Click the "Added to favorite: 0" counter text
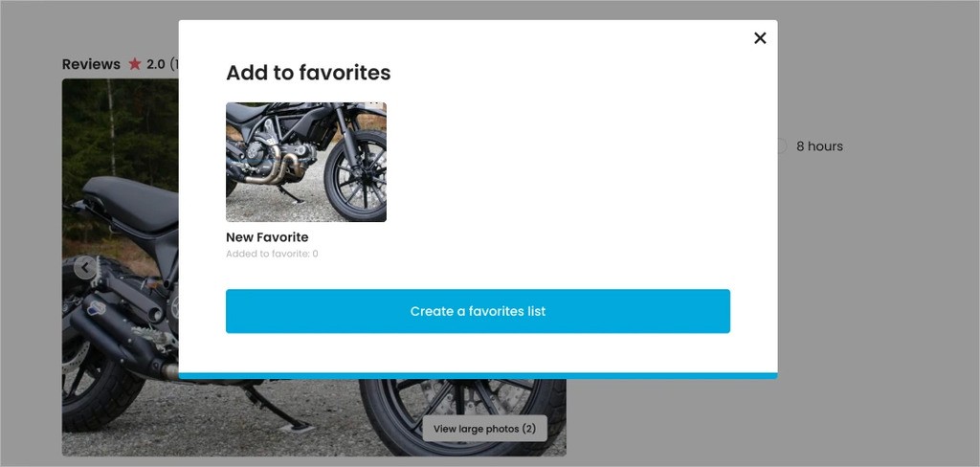Image resolution: width=980 pixels, height=467 pixels. tap(272, 255)
